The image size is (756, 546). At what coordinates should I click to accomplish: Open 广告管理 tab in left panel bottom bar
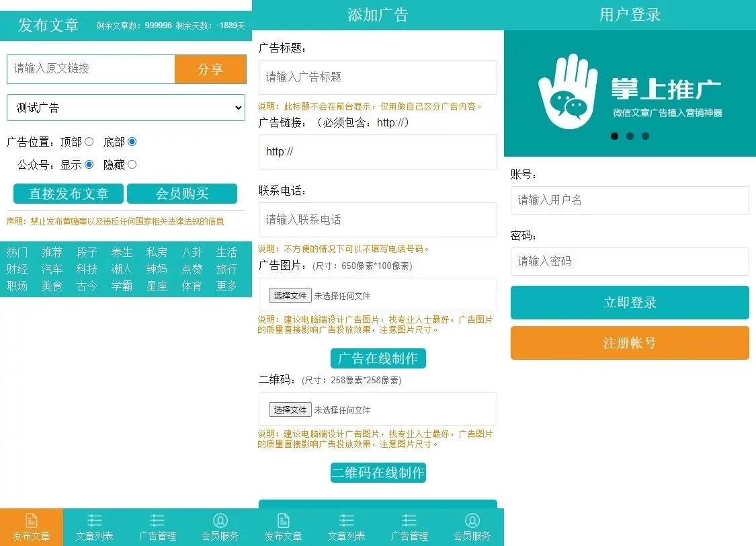[157, 527]
